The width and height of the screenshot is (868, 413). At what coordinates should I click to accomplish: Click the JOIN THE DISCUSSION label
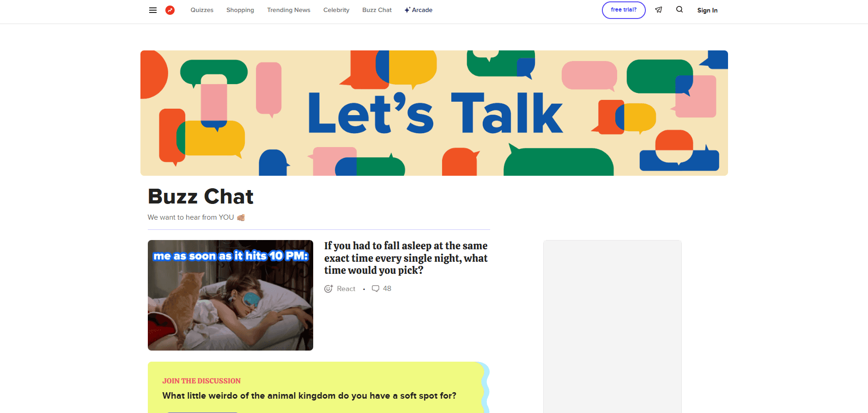(201, 381)
